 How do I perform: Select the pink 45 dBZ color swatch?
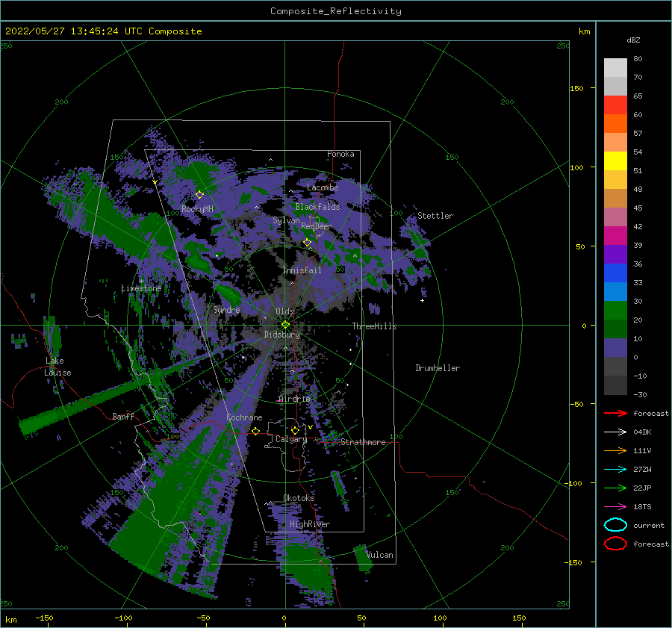pos(615,217)
